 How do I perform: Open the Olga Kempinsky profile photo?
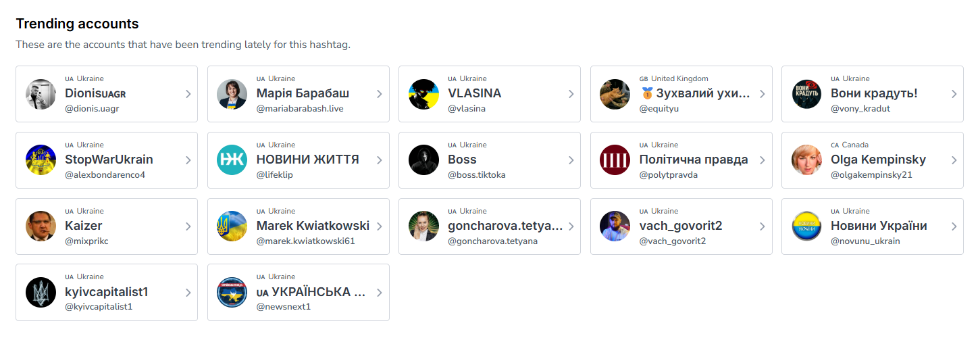806,160
